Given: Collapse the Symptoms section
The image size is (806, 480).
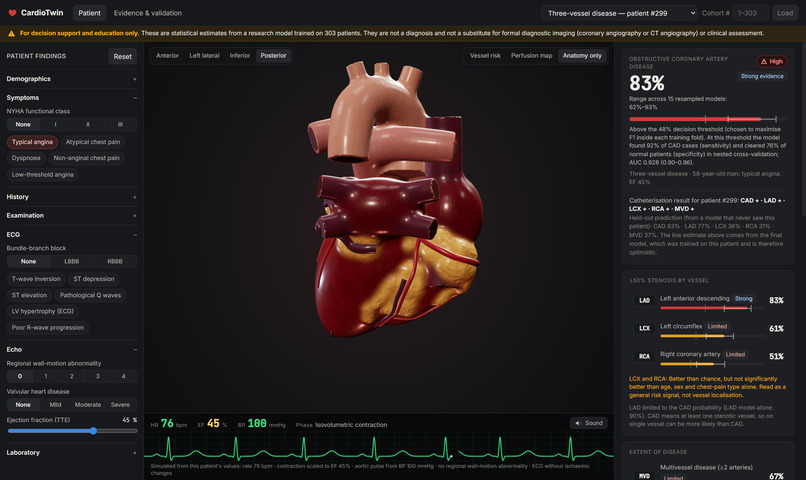Looking at the screenshot, I should point(71,98).
